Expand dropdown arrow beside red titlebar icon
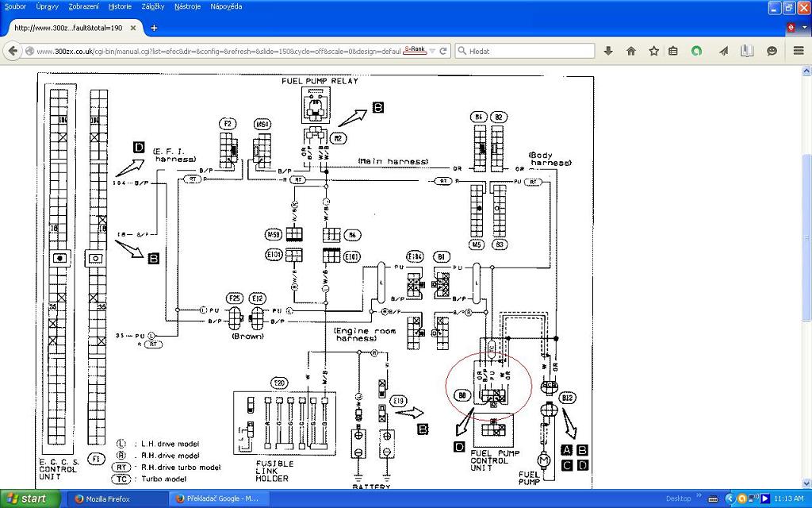The image size is (812, 508). coord(802,28)
